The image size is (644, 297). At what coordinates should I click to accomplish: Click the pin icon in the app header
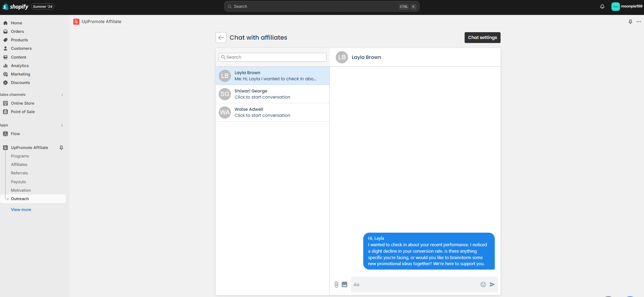[630, 22]
